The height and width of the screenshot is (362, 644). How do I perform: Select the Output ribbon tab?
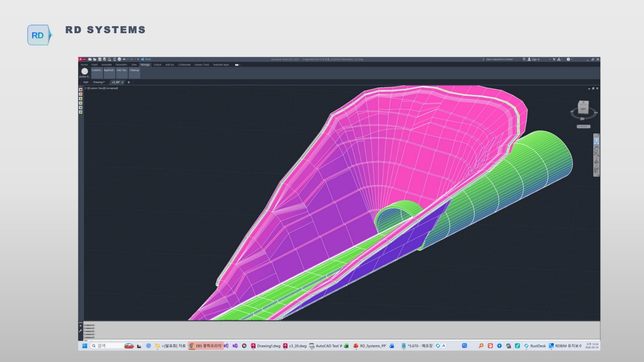(157, 65)
